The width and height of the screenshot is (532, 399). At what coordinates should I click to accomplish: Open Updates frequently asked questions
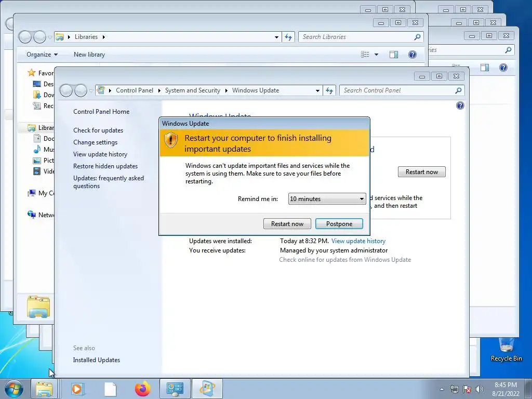tap(109, 182)
